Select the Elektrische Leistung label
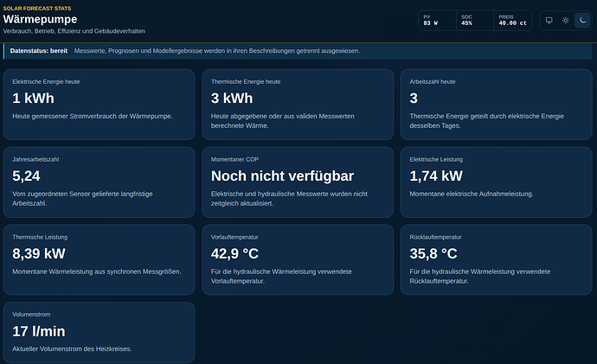 (436, 159)
